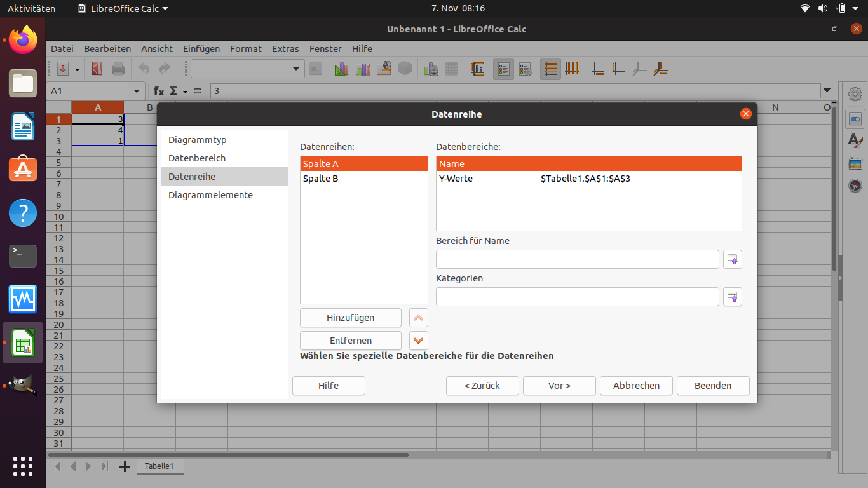Toggle Horizontal Grids
The width and height of the screenshot is (868, 488).
point(551,69)
